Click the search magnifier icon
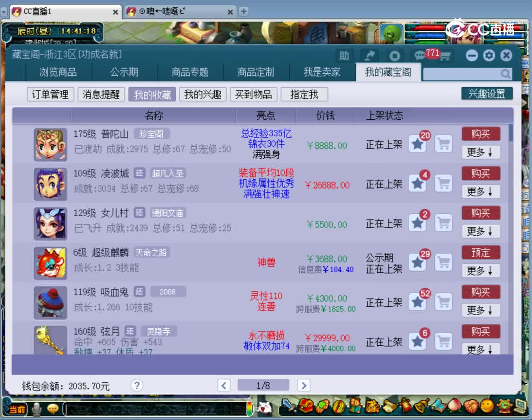The height and width of the screenshot is (420, 532). coord(505,74)
